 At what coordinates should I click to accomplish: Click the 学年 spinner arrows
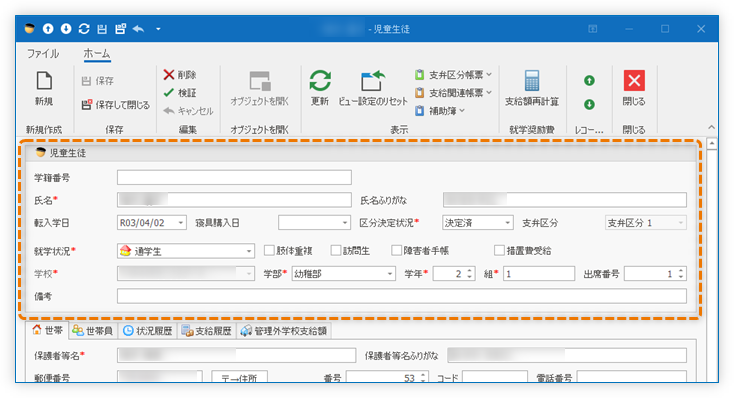[470, 273]
